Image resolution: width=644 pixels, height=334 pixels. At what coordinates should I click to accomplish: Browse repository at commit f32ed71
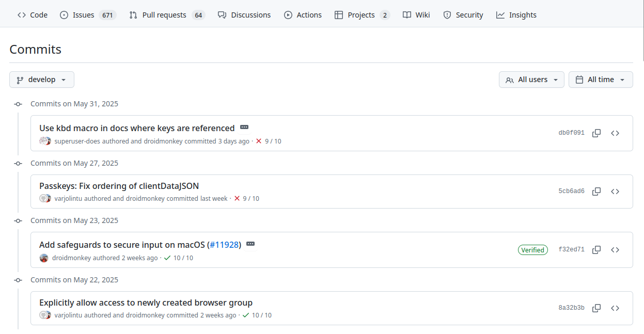[615, 250]
